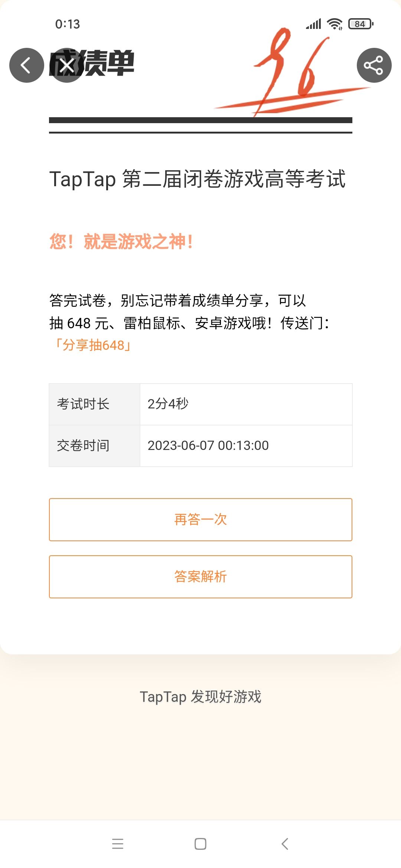Tap the status bar clock 0:13
401x868 pixels.
tap(68, 24)
